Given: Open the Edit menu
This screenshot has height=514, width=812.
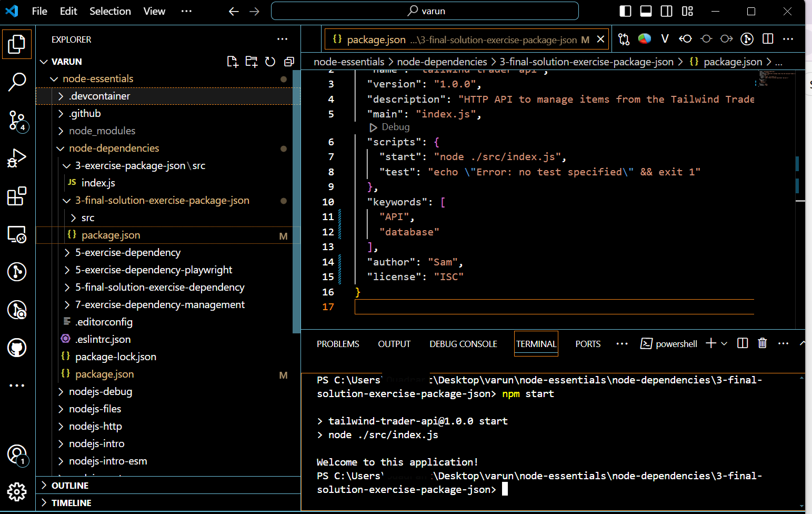Looking at the screenshot, I should tap(68, 11).
